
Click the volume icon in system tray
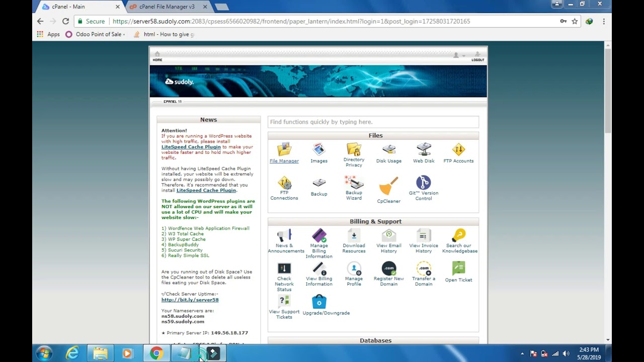coord(566,353)
